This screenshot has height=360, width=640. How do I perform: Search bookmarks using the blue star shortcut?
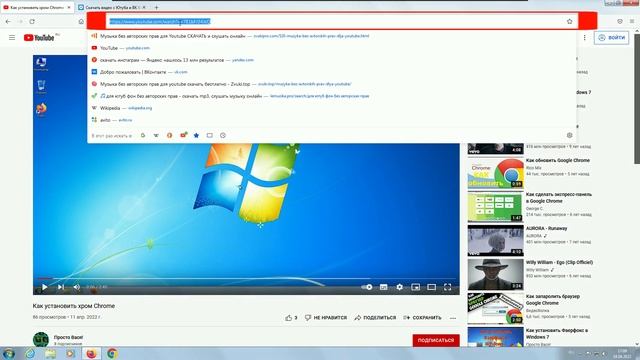(x=196, y=135)
